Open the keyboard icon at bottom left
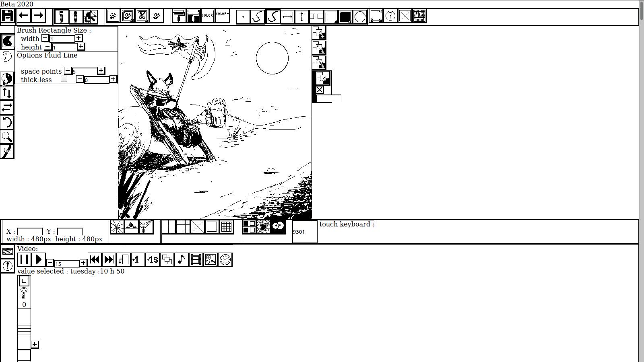 tap(7, 251)
